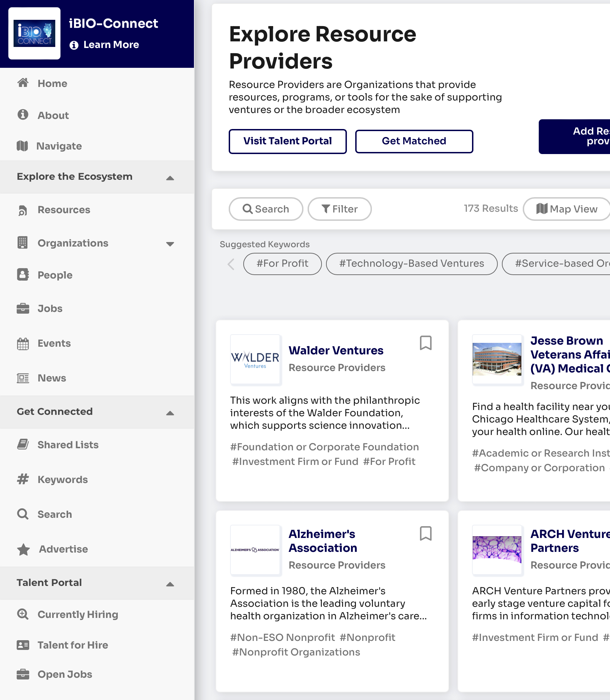Show previous suggested keywords with left chevron
The width and height of the screenshot is (610, 700).
coord(231,264)
